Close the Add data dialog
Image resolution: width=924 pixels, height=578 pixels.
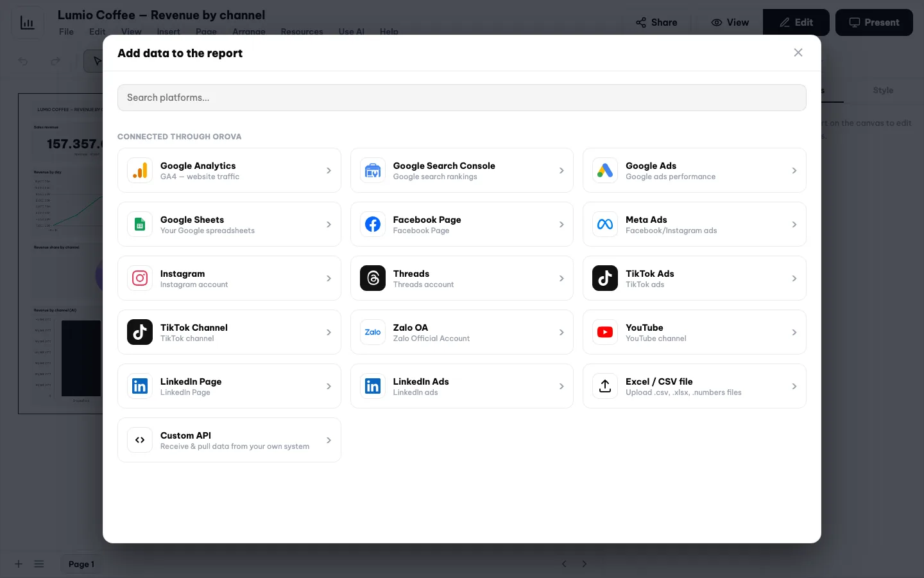coord(798,53)
